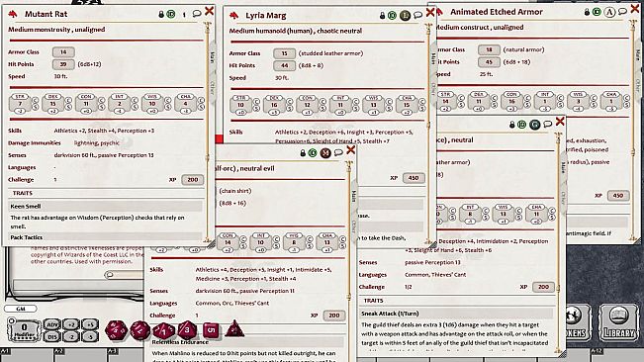Click the M token portrait on the half-orc sheet

(x=325, y=153)
